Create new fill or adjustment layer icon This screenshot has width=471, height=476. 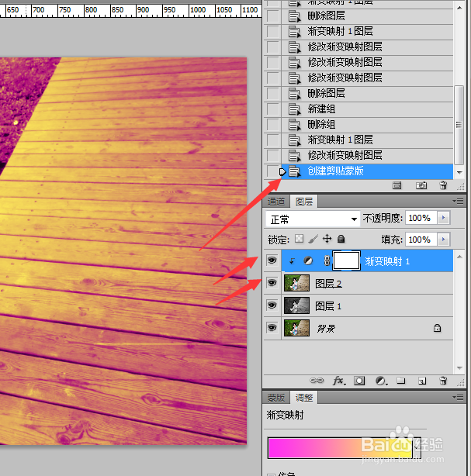click(381, 381)
